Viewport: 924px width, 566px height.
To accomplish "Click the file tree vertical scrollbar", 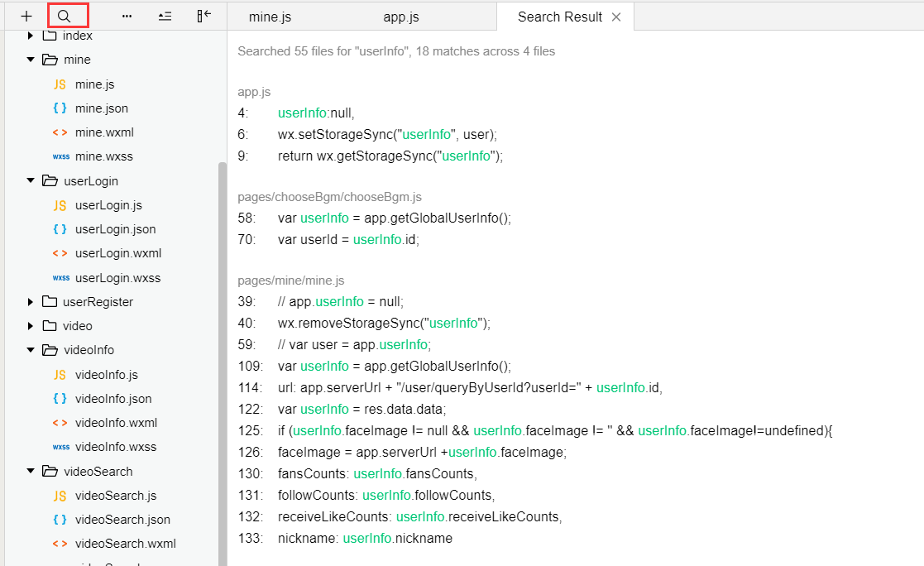I will coord(223,362).
